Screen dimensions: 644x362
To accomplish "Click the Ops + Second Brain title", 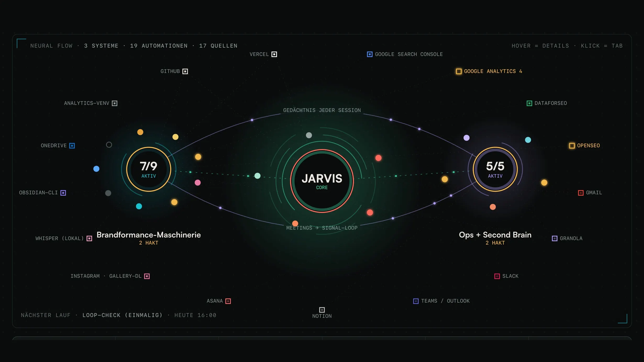I will point(495,235).
